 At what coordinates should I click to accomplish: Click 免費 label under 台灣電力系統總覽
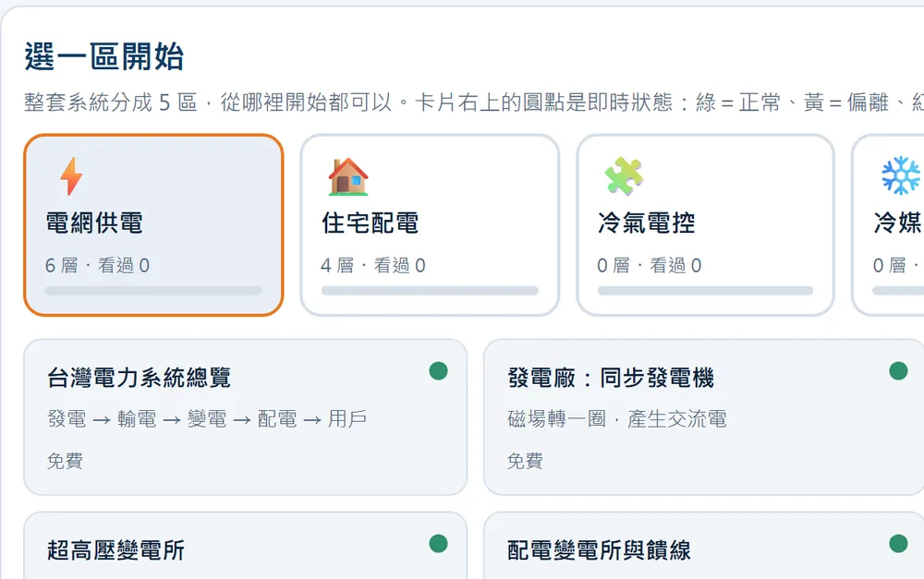pos(65,461)
